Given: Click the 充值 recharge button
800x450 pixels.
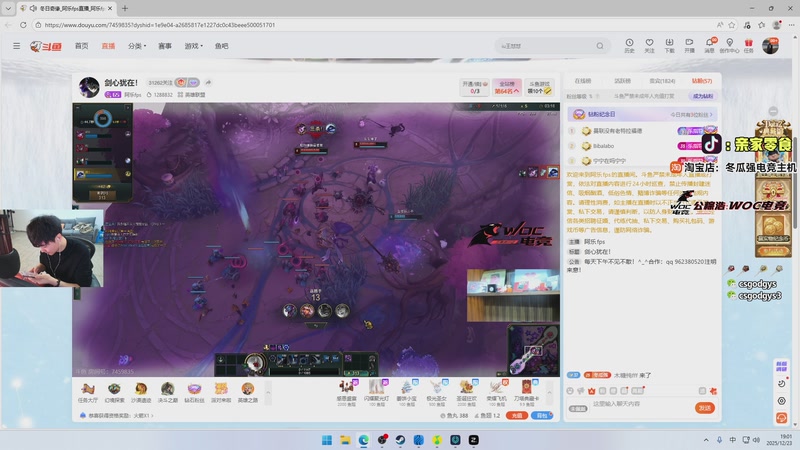Looking at the screenshot, I should click(x=516, y=415).
